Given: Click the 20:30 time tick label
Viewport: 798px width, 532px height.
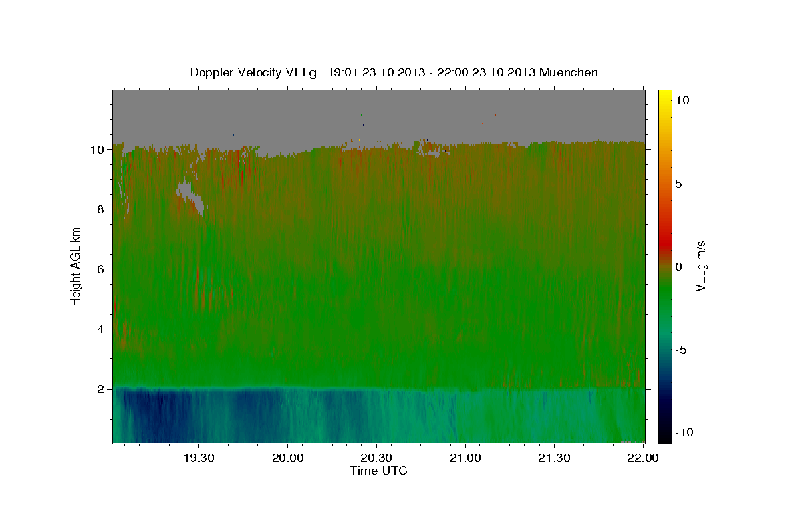Looking at the screenshot, I should [x=376, y=458].
